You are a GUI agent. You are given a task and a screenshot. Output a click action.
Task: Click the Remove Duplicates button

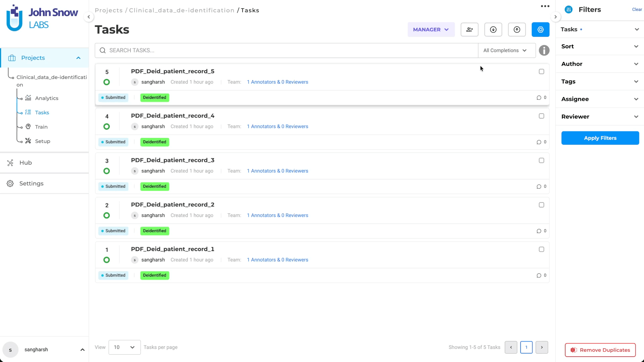point(600,350)
